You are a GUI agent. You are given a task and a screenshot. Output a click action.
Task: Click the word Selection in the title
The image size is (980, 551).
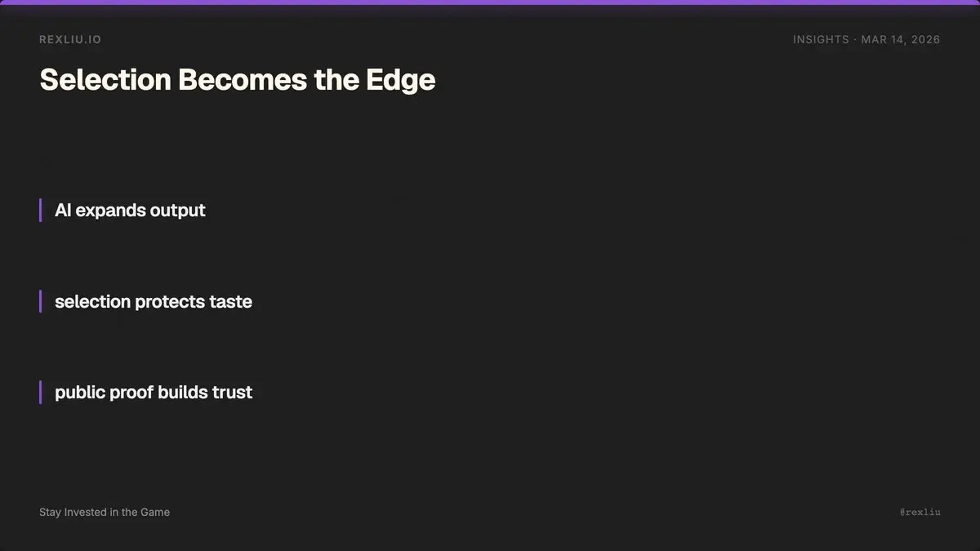pyautogui.click(x=105, y=80)
